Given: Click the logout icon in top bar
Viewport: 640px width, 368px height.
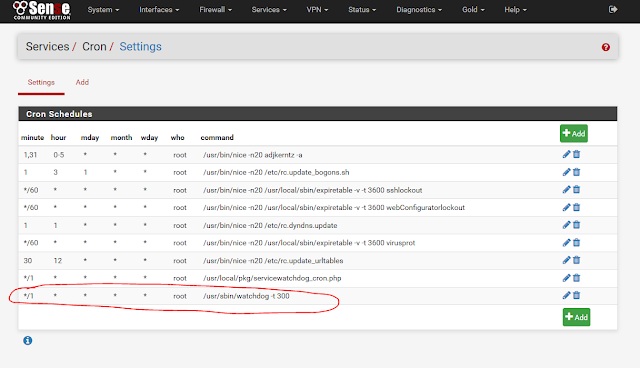Looking at the screenshot, I should (x=613, y=9).
